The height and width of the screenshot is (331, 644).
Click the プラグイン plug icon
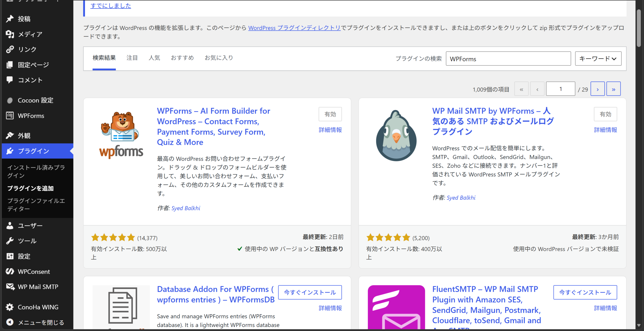(10, 151)
